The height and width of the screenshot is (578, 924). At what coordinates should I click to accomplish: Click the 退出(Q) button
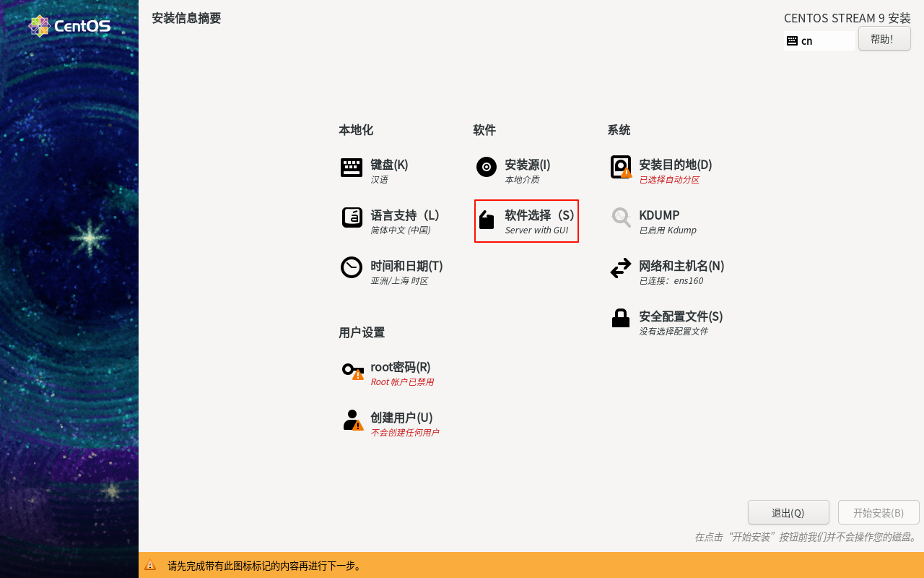[788, 512]
